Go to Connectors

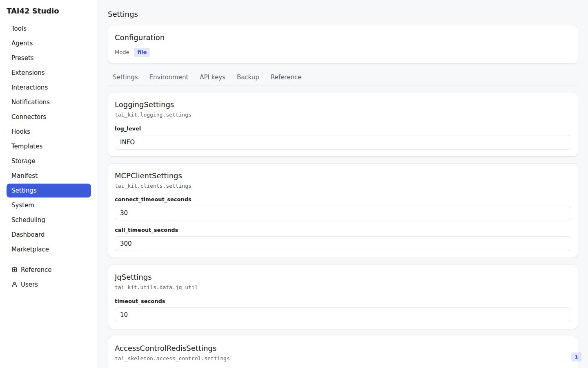49,117
